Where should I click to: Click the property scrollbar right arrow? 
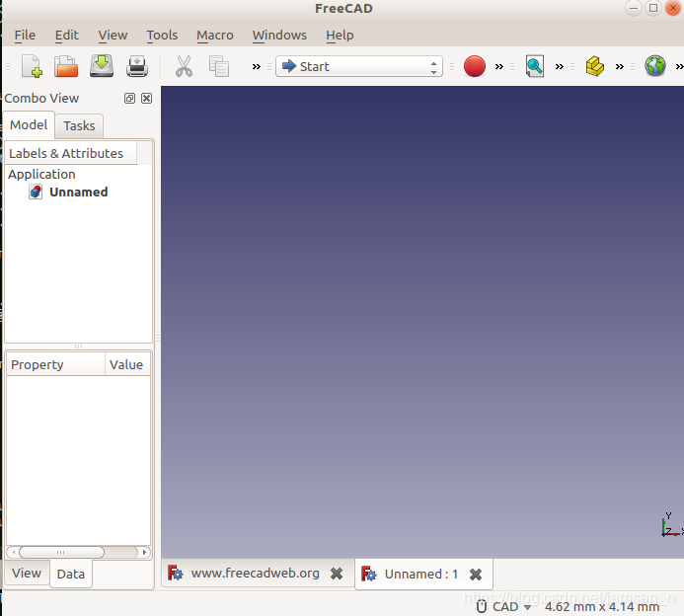coord(144,552)
